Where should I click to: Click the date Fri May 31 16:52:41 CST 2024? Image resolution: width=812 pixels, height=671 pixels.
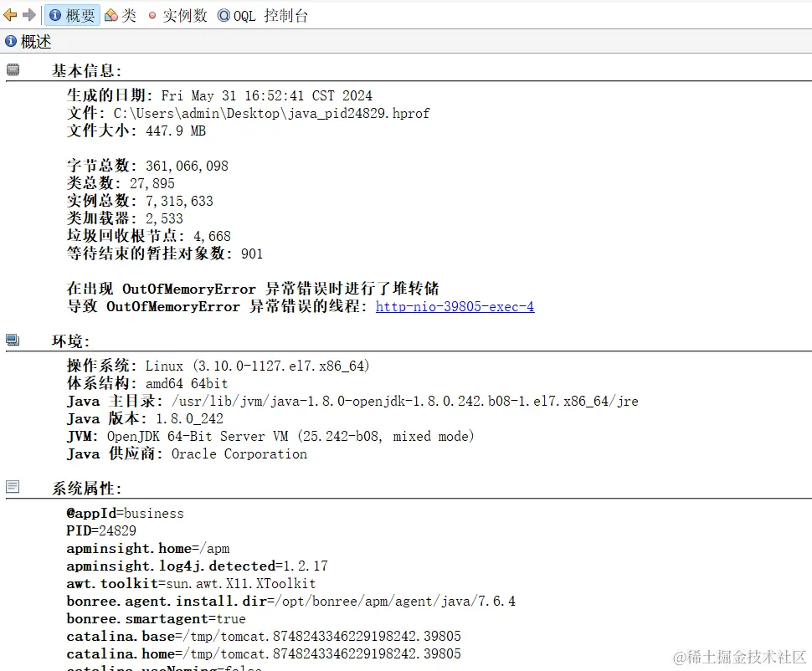click(267, 95)
